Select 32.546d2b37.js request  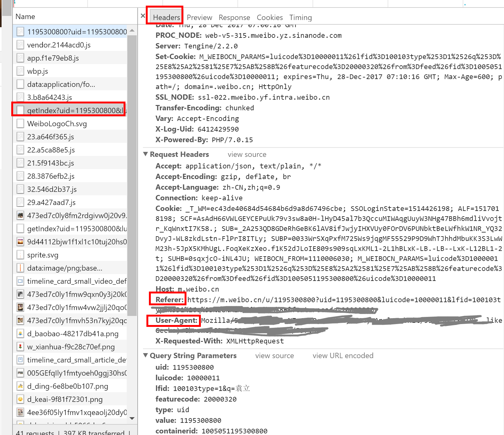pyautogui.click(x=70, y=189)
